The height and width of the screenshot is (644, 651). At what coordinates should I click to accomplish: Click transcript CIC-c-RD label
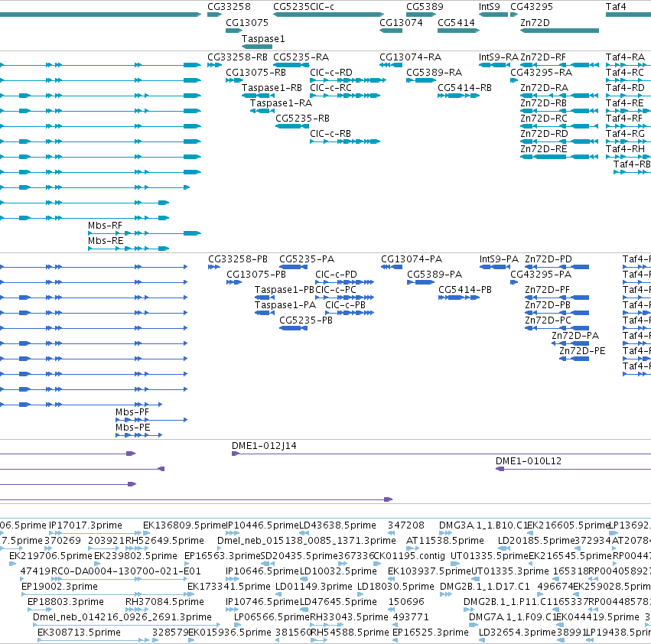click(331, 73)
